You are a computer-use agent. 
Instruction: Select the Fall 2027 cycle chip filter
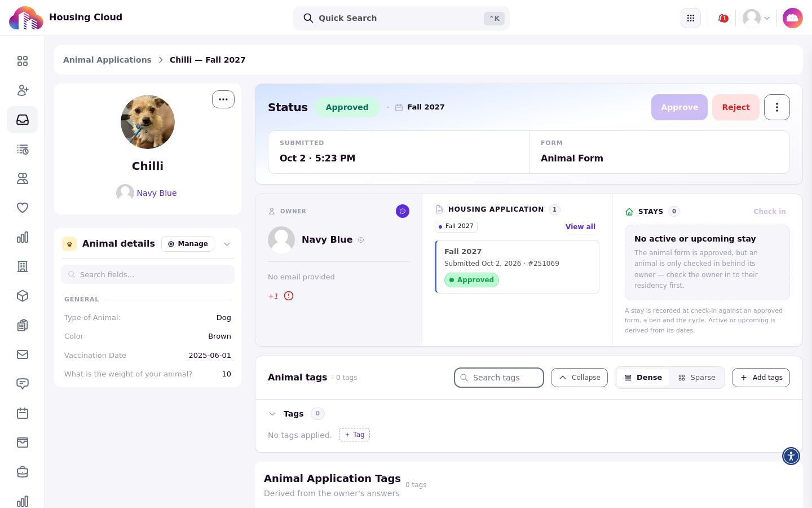pyautogui.click(x=456, y=226)
